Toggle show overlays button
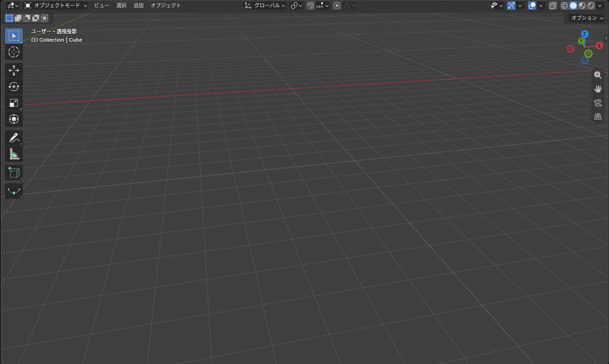The image size is (609, 364). [532, 6]
